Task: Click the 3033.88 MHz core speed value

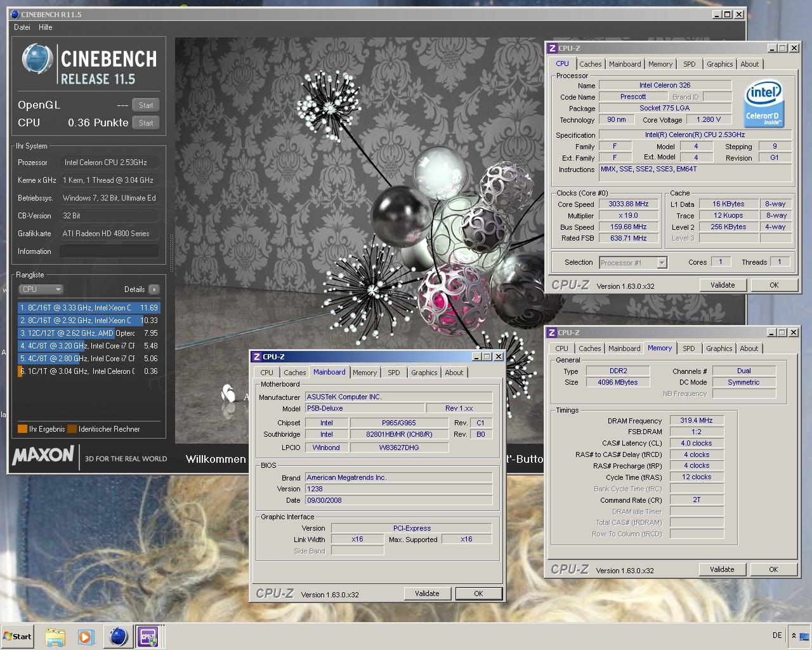Action: [629, 204]
